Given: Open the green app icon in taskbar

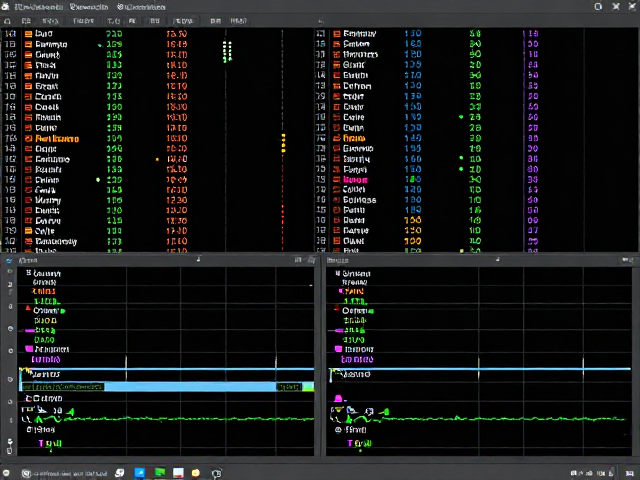Looking at the screenshot, I should click(160, 473).
